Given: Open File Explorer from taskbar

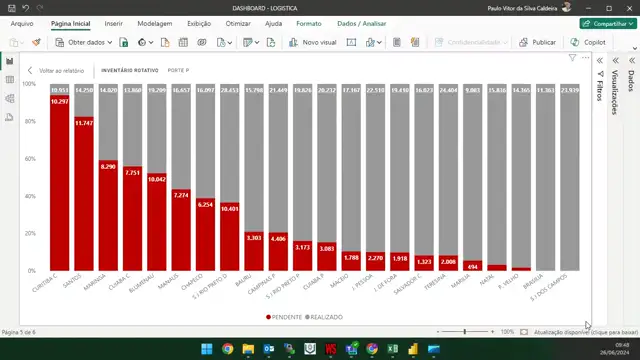Looking at the screenshot, I should (x=248, y=349).
